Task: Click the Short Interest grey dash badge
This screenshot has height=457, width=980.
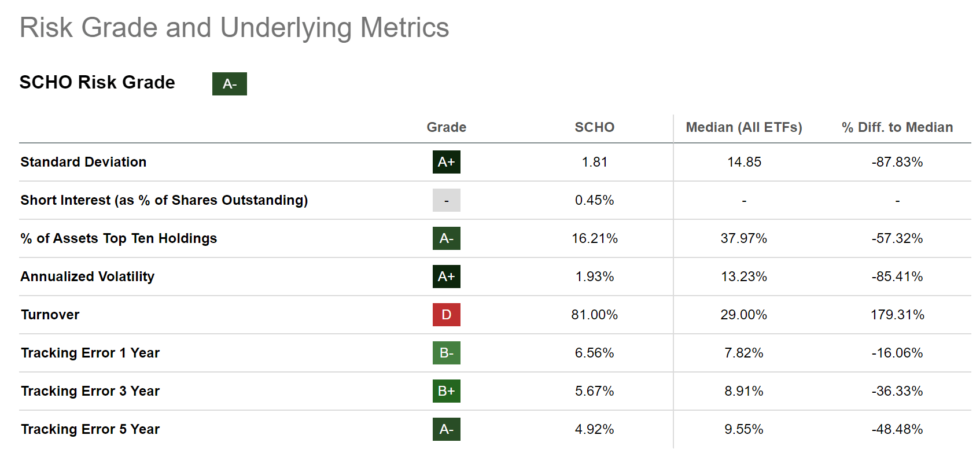Action: pyautogui.click(x=446, y=200)
